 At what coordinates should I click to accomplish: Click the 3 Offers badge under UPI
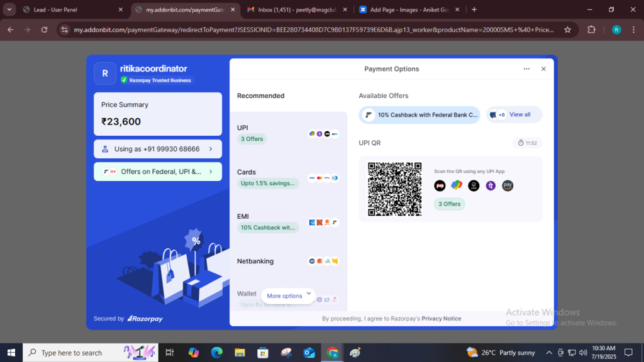252,139
